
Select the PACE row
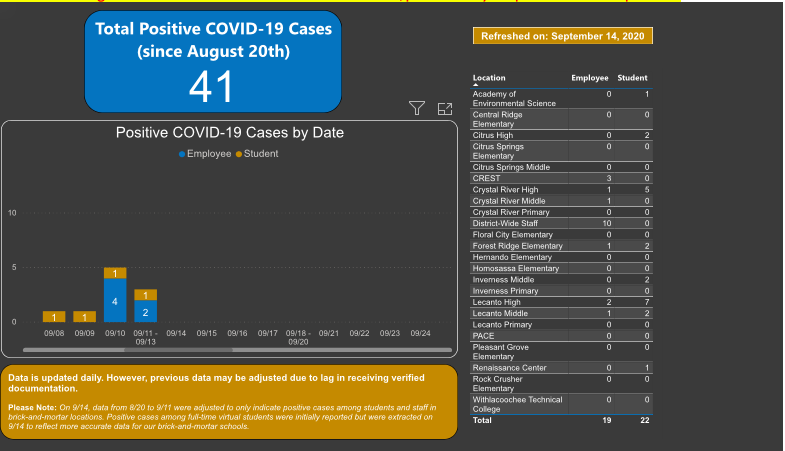[562, 336]
